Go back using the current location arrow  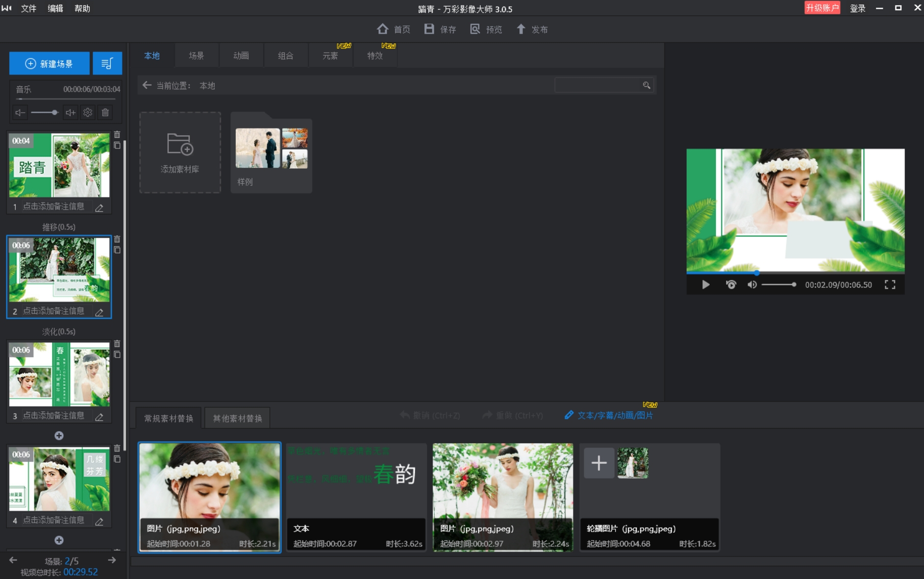[147, 85]
